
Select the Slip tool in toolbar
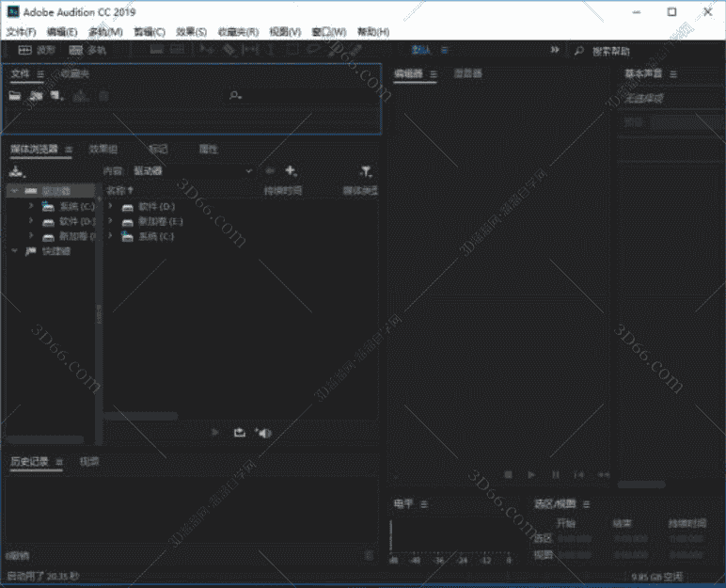[250, 50]
